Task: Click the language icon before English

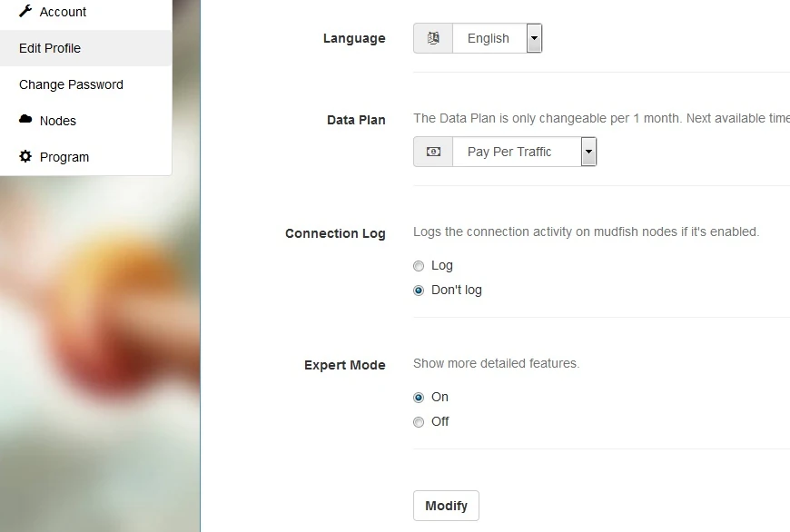Action: click(x=433, y=38)
